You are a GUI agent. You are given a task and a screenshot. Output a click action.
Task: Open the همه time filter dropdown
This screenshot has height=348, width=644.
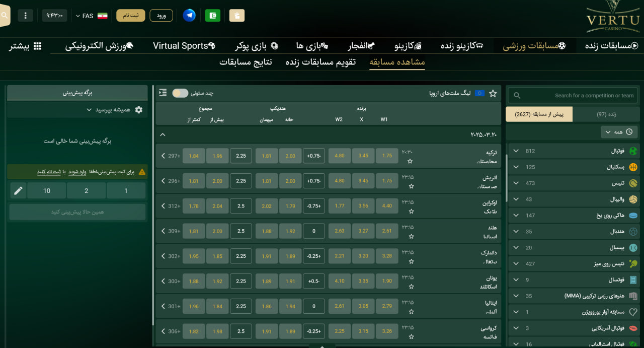coord(619,131)
